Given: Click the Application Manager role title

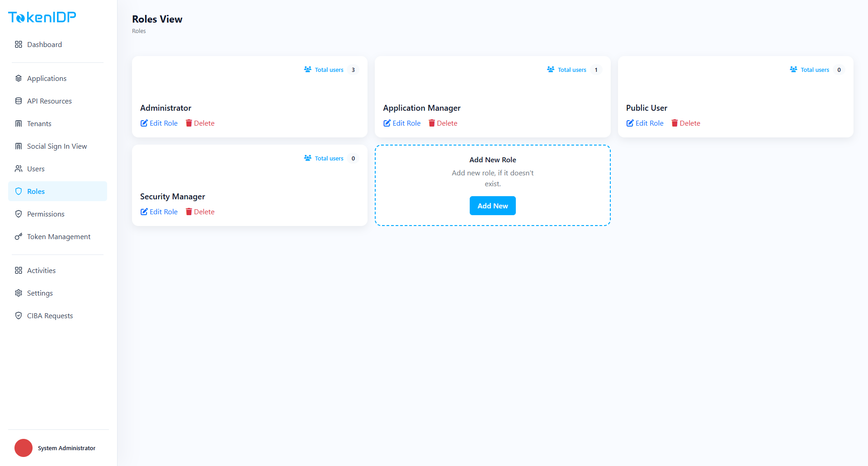Looking at the screenshot, I should point(422,108).
